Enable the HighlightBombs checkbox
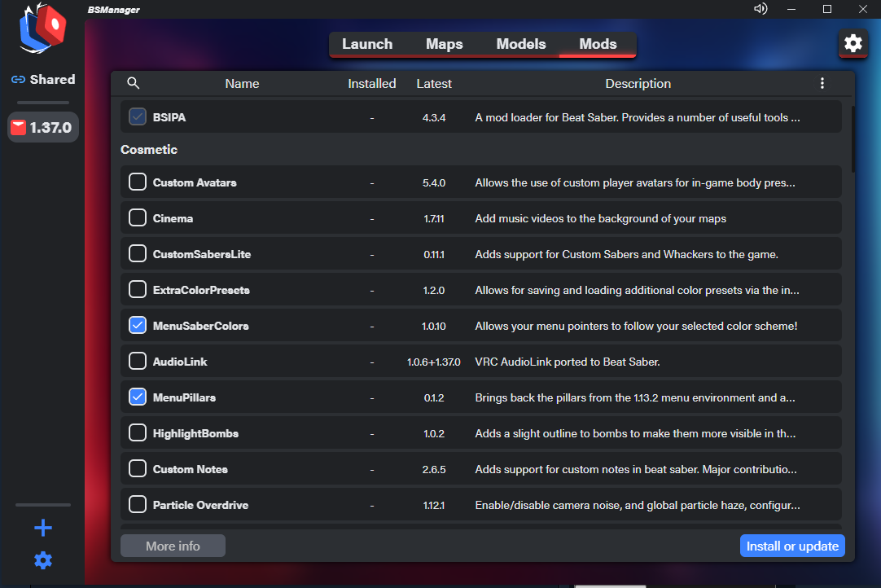Screen dimensions: 881x588 [x=138, y=432]
